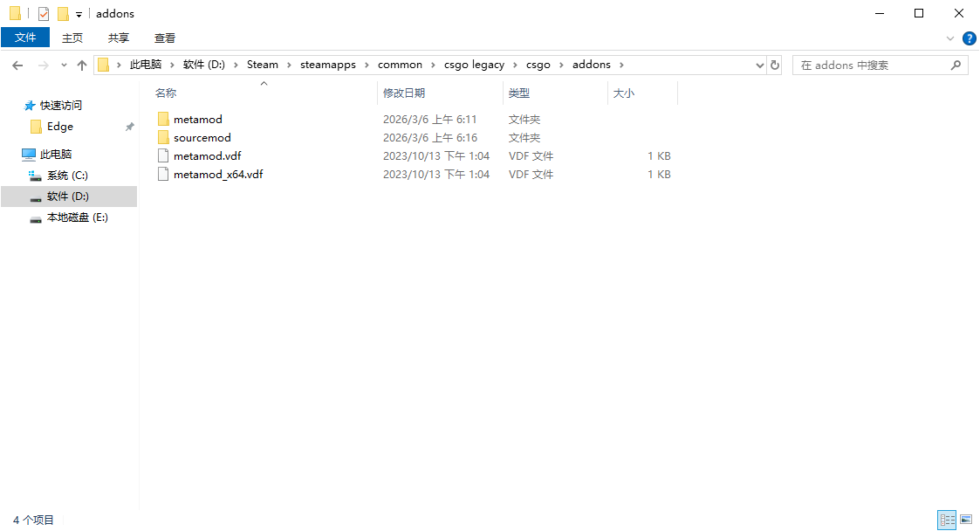This screenshot has width=980, height=531.
Task: Open the Customize Quick Access Toolbar dropdown
Action: tap(79, 14)
